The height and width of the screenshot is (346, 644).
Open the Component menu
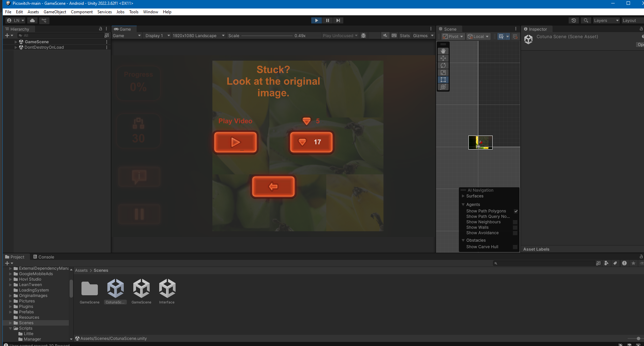pyautogui.click(x=82, y=12)
